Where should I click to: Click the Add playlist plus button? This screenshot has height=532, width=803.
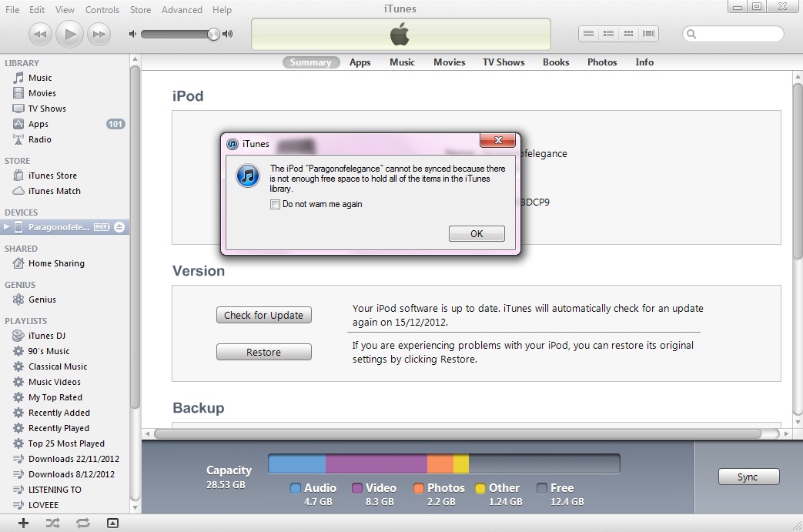[x=23, y=523]
